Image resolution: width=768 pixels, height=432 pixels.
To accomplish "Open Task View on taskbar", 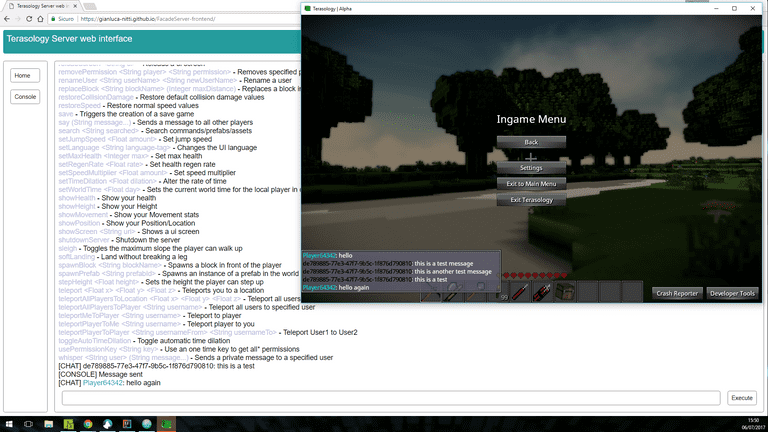I will pos(28,424).
